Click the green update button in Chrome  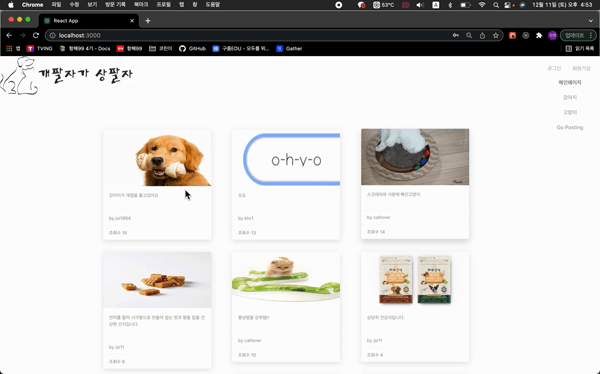(x=578, y=35)
